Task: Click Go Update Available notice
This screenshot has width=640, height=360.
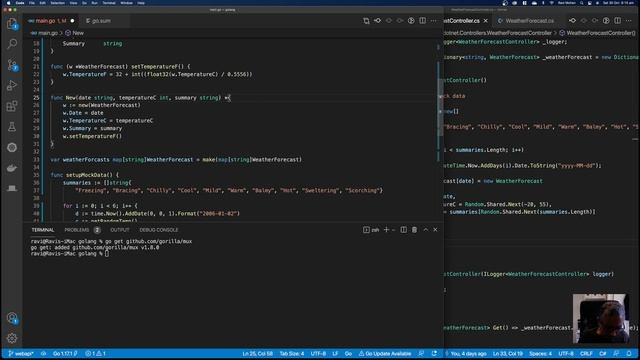Action: [385, 354]
